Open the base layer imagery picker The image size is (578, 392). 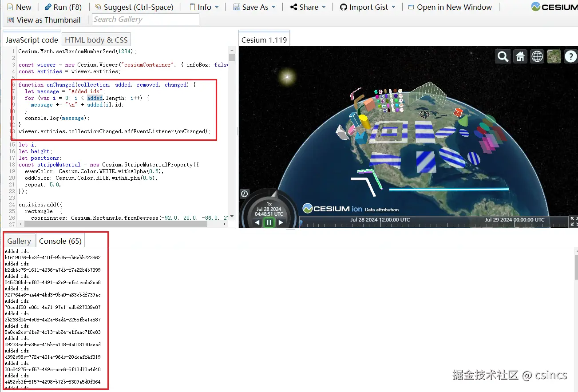point(554,56)
